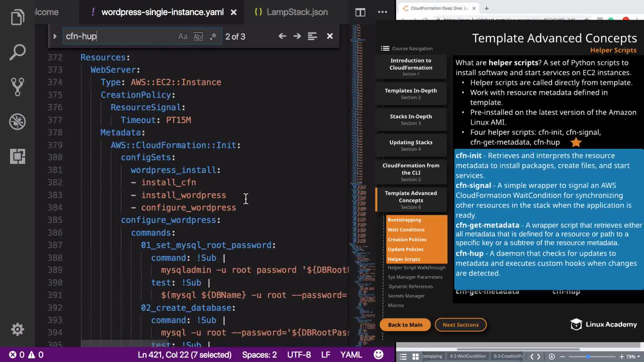Select Helper Script Walkthrough in navigation
644x362 pixels.
(x=416, y=267)
